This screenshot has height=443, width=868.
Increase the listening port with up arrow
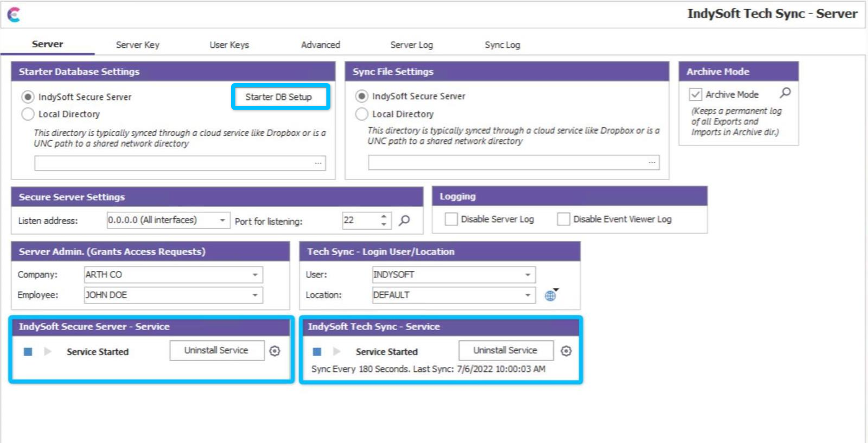click(384, 216)
